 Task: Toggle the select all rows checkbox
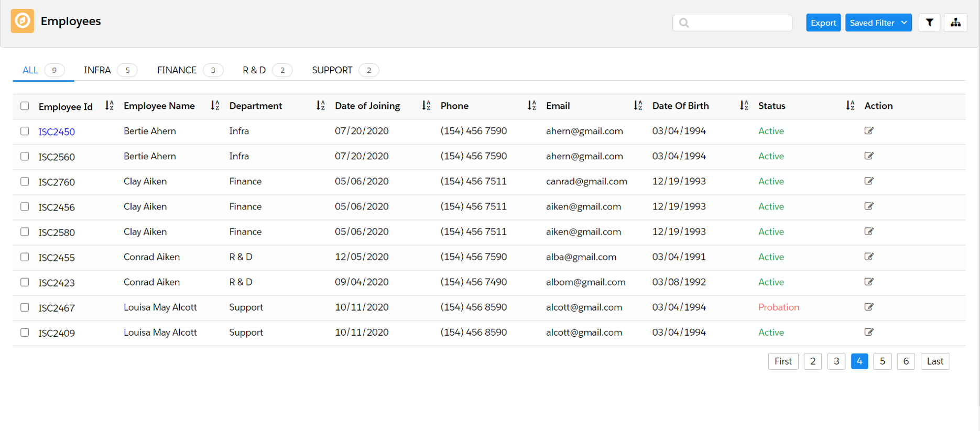tap(25, 106)
